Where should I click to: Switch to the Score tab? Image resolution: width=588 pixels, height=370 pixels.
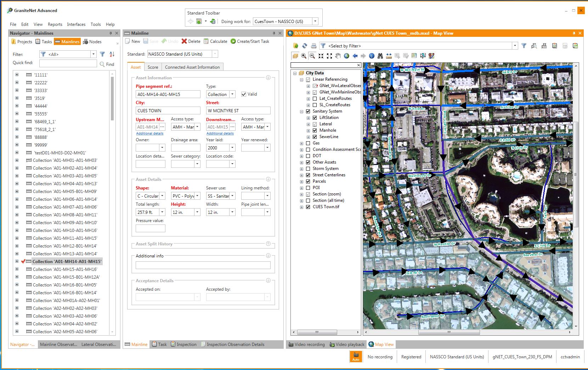(x=153, y=67)
